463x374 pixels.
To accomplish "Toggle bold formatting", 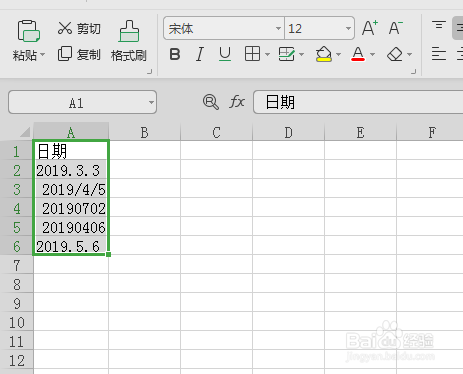I will click(x=175, y=54).
